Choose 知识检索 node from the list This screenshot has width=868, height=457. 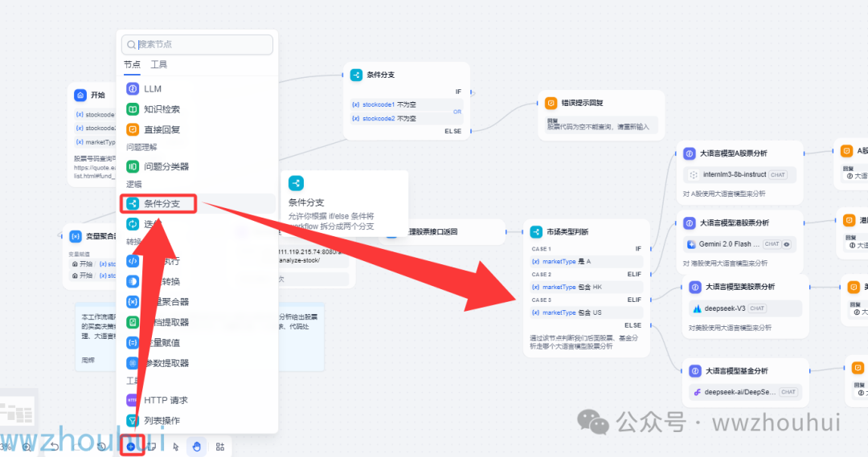pos(161,109)
